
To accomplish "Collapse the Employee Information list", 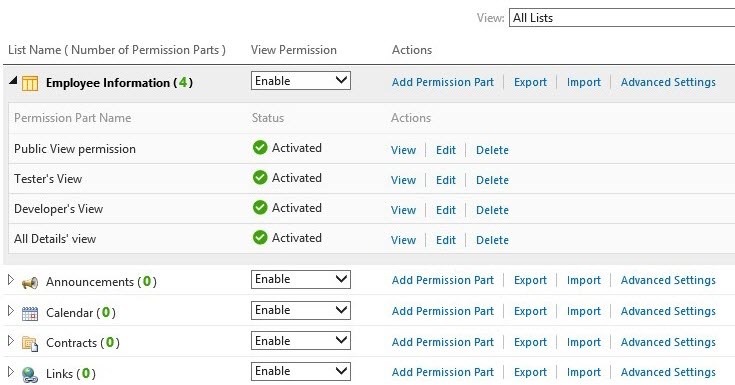I will pos(13,81).
